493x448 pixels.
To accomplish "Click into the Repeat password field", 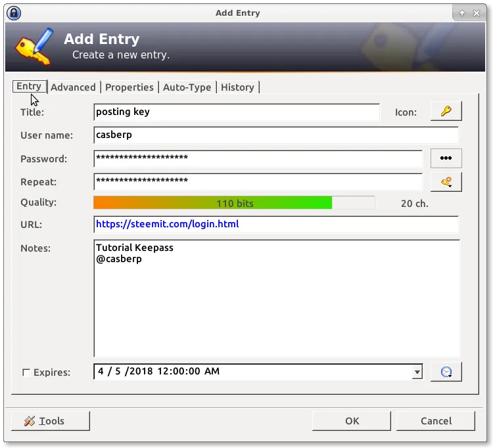I will (258, 182).
